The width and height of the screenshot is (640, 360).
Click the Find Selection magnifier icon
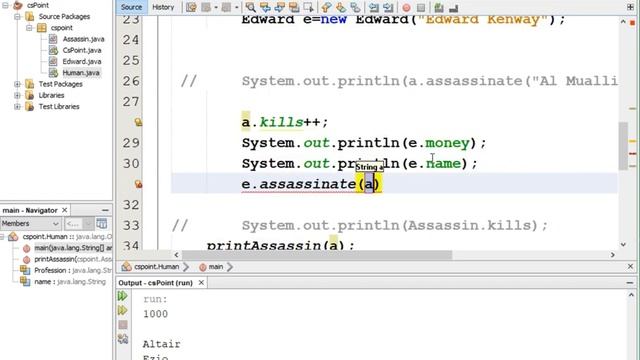(x=251, y=7)
